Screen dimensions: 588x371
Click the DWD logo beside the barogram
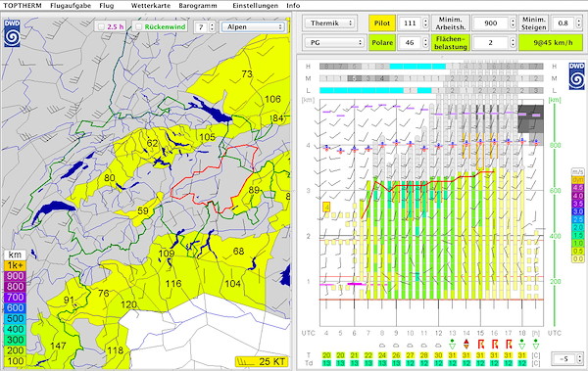[x=576, y=76]
